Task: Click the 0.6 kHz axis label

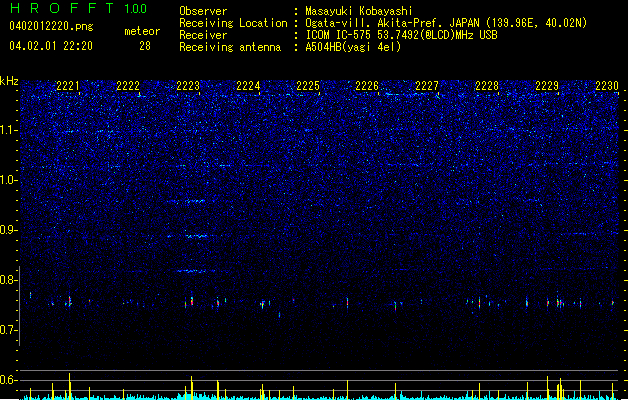Action: pos(9,380)
